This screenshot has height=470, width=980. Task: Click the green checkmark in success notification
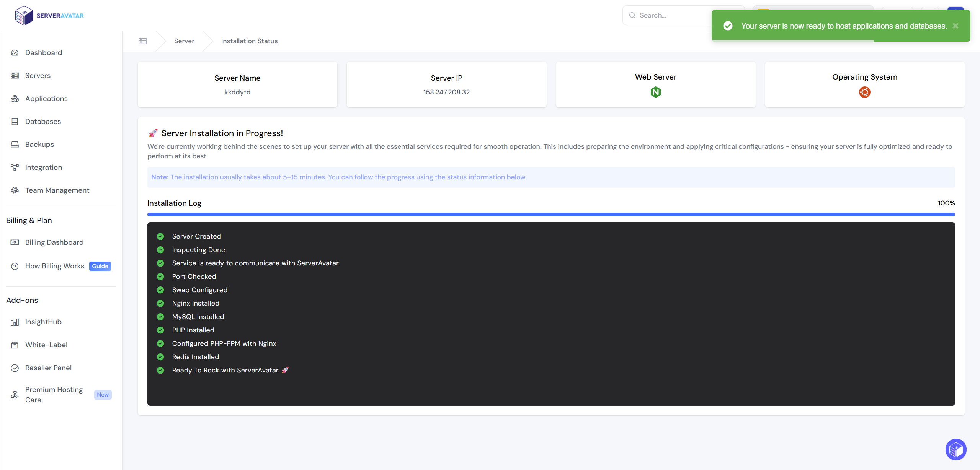point(728,26)
